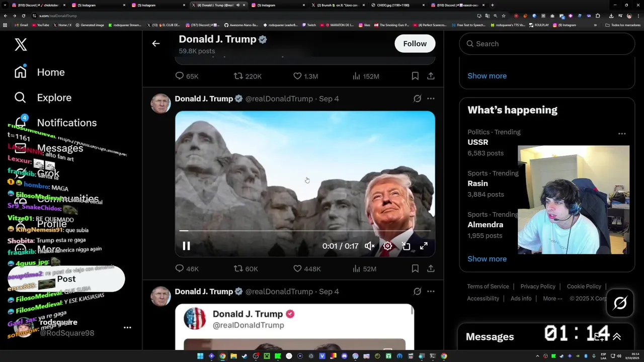Open the Windows Start menu
644x362 pixels.
pyautogui.click(x=200, y=356)
